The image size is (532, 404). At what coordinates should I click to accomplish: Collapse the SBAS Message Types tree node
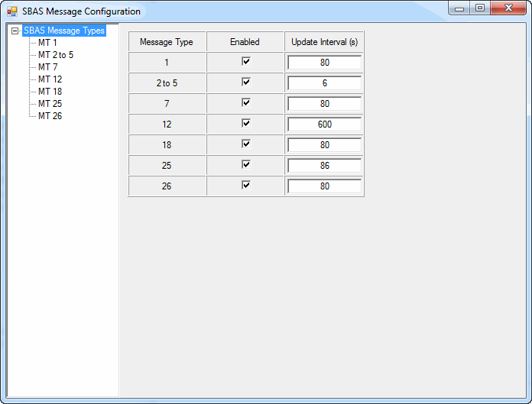pos(15,31)
